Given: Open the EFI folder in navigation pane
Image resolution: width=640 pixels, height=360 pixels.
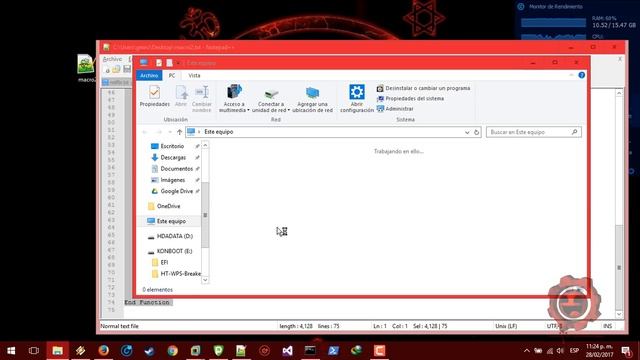Looking at the screenshot, I should click(x=164, y=262).
